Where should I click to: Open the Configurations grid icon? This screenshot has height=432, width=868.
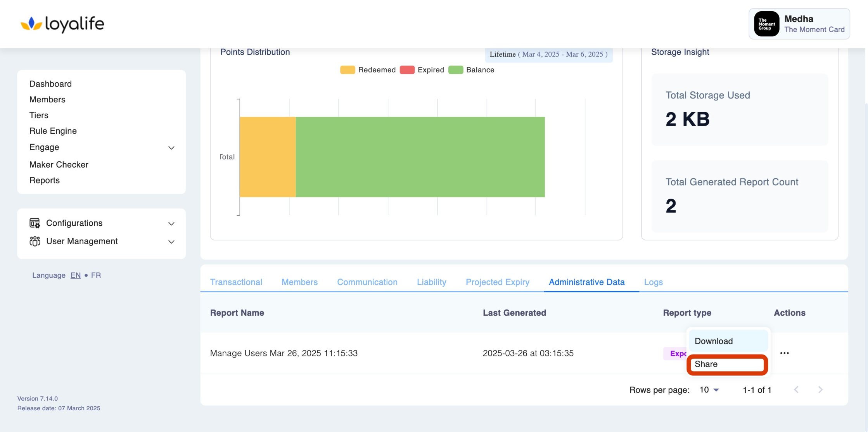pyautogui.click(x=35, y=223)
